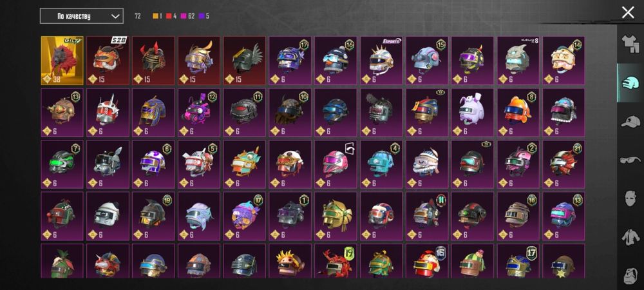This screenshot has height=290, width=644.
Task: Close the inventory screen with X
Action: click(628, 12)
